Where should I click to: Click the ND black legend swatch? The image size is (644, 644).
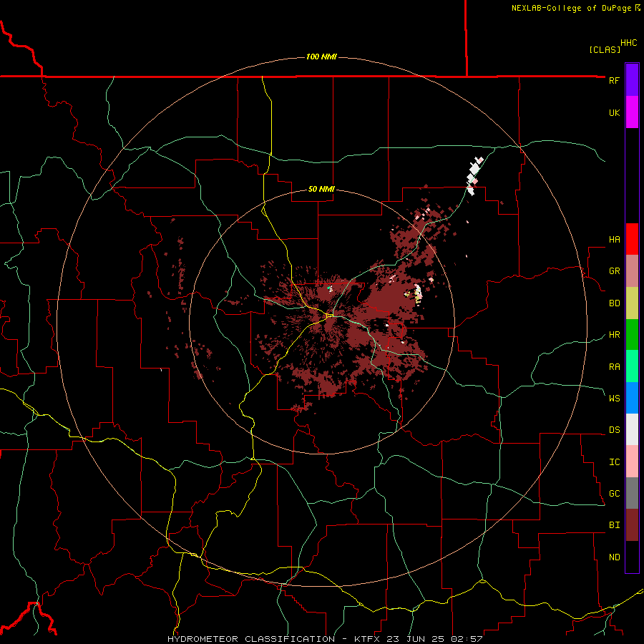tap(632, 557)
